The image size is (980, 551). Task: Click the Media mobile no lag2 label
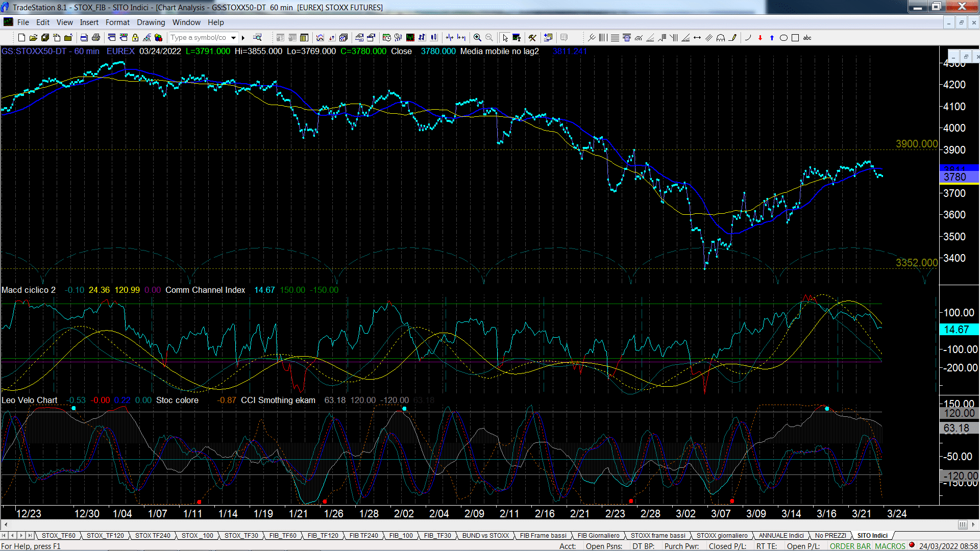click(499, 51)
